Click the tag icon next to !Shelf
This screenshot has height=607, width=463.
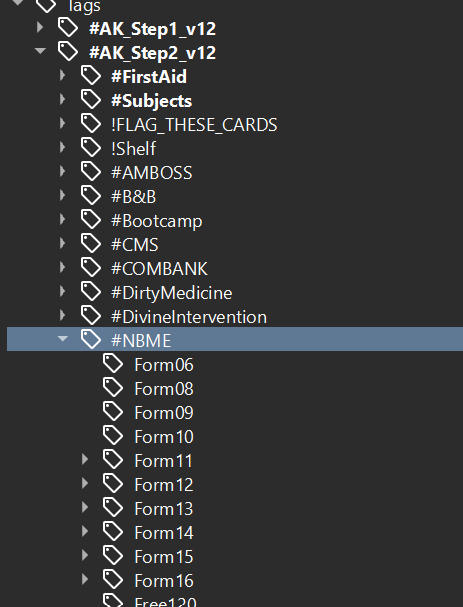pos(91,147)
